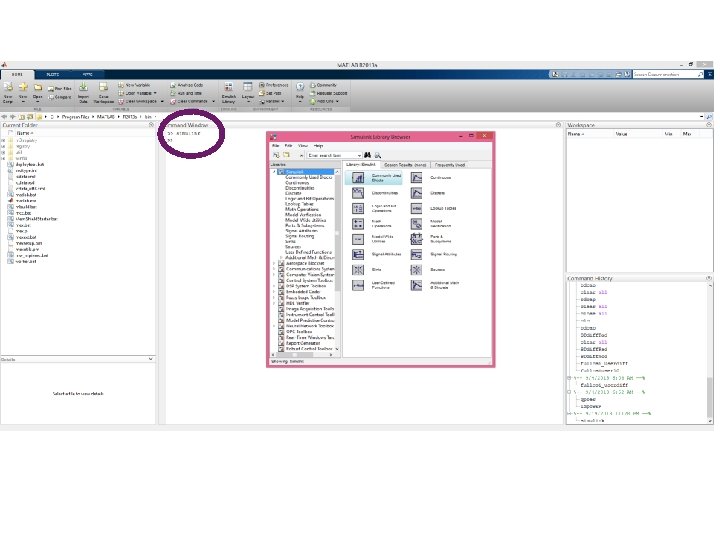Click the back navigation arrow in address bar
The image size is (720, 540).
(5, 117)
